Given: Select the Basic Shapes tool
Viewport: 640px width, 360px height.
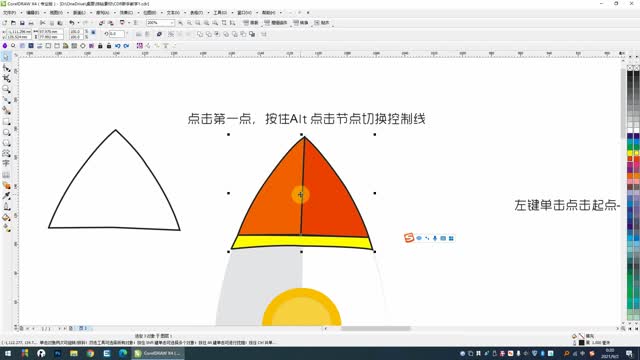Looking at the screenshot, I should pyautogui.click(x=6, y=153).
